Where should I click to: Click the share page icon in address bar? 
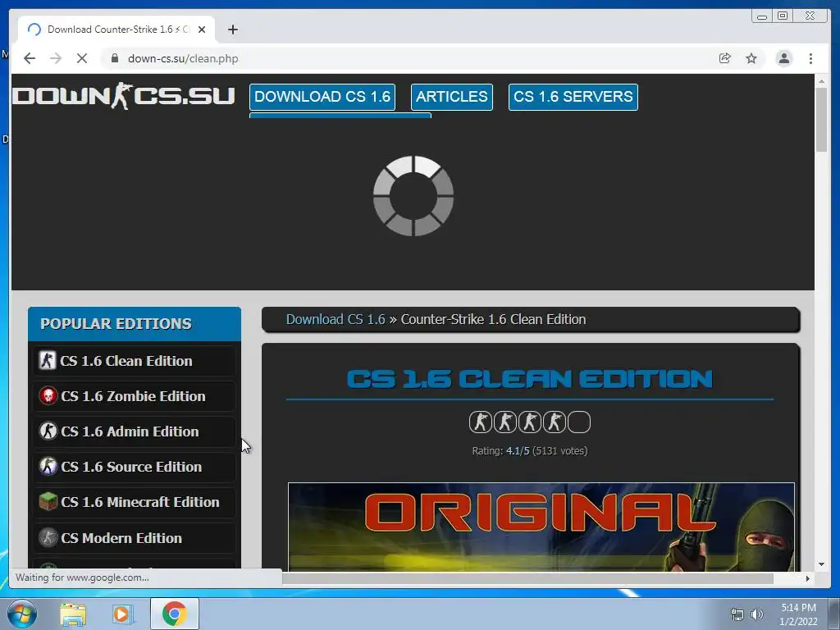coord(725,58)
